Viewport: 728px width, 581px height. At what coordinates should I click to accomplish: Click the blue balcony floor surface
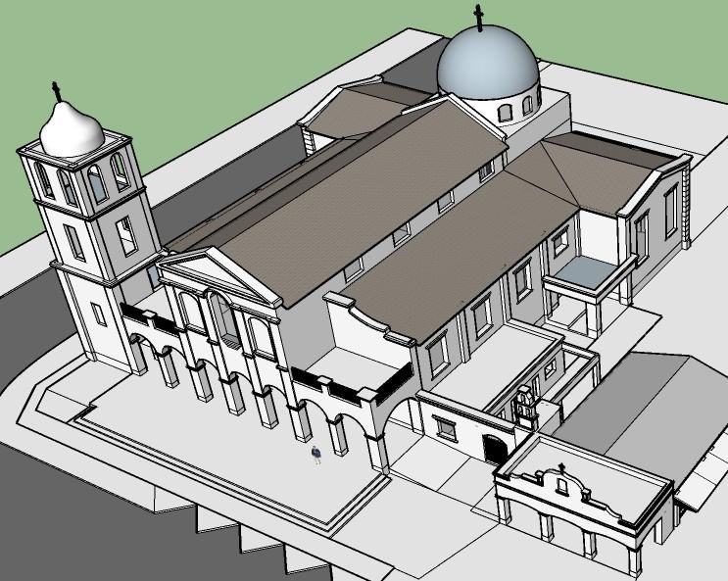click(586, 272)
